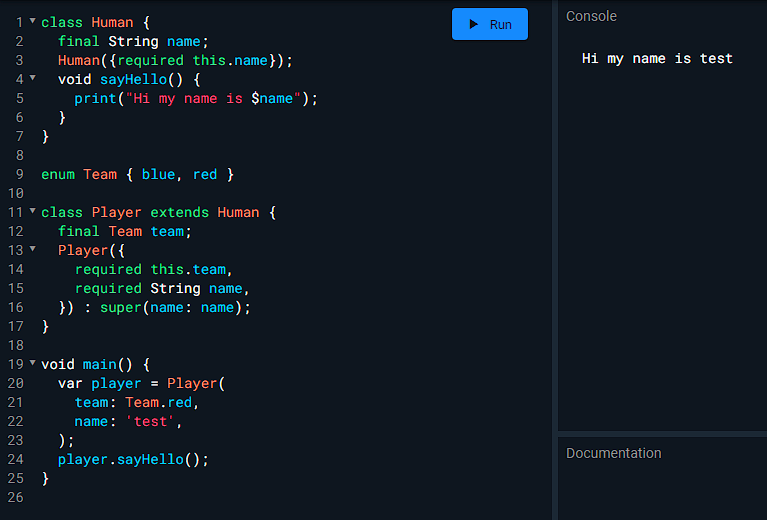Click line number 26 in the gutter
This screenshot has height=520, width=767.
coord(16,497)
